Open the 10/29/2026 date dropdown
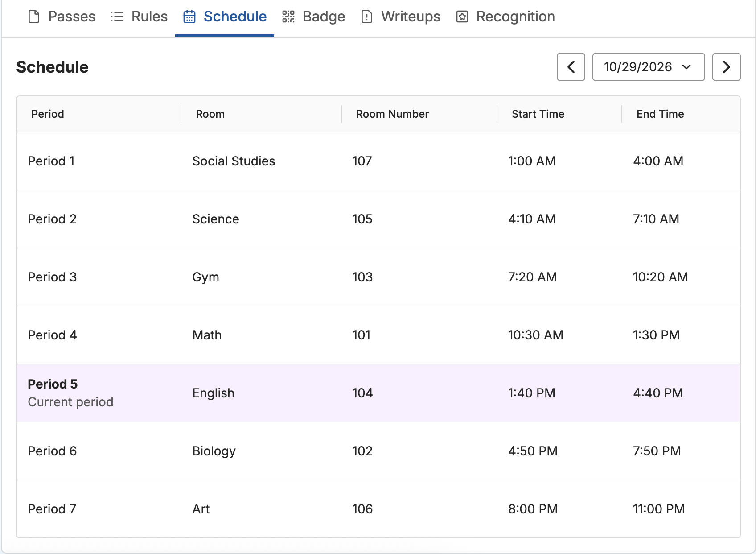The image size is (756, 554). coord(649,67)
